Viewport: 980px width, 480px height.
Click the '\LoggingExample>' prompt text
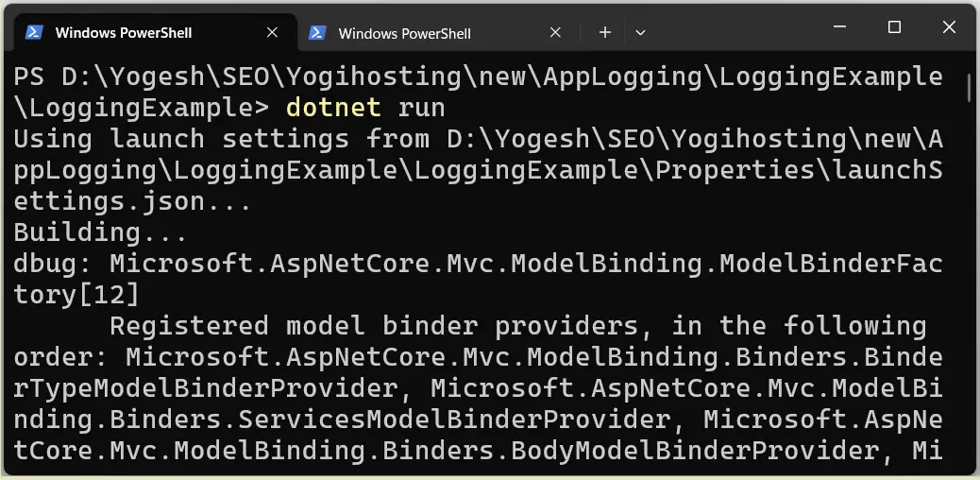tap(142, 108)
